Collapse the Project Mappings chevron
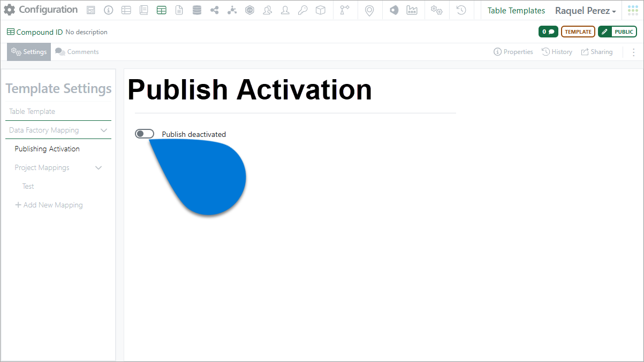Viewport: 644px width, 362px height. [99, 167]
